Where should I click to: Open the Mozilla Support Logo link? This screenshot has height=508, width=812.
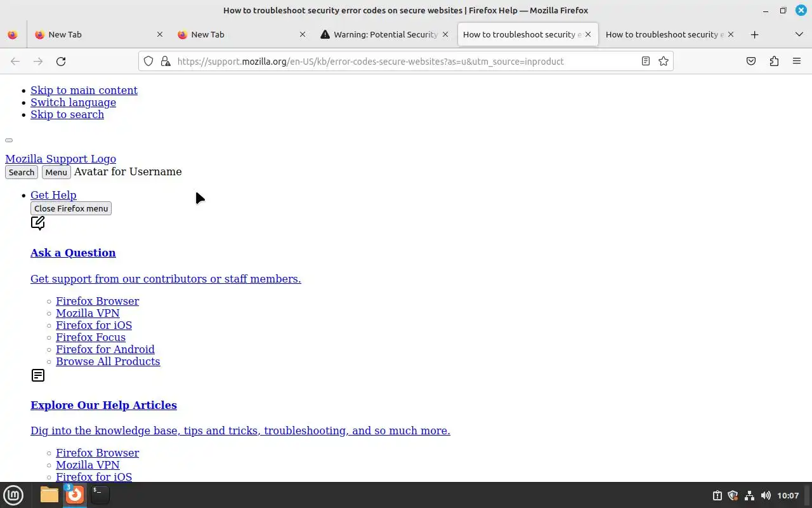click(60, 159)
